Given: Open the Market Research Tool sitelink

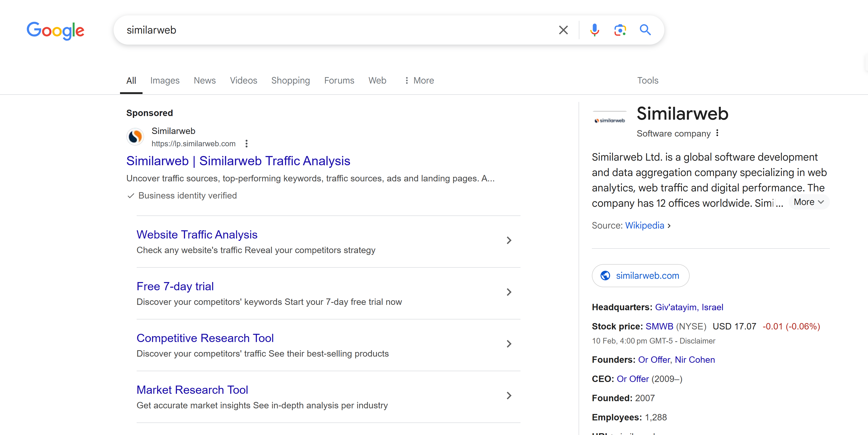Looking at the screenshot, I should tap(192, 390).
